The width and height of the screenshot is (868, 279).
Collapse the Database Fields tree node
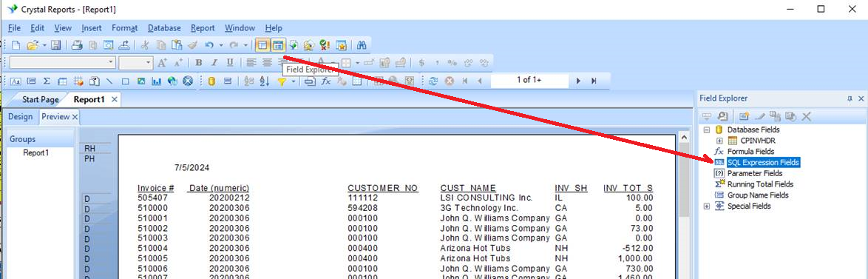[706, 130]
